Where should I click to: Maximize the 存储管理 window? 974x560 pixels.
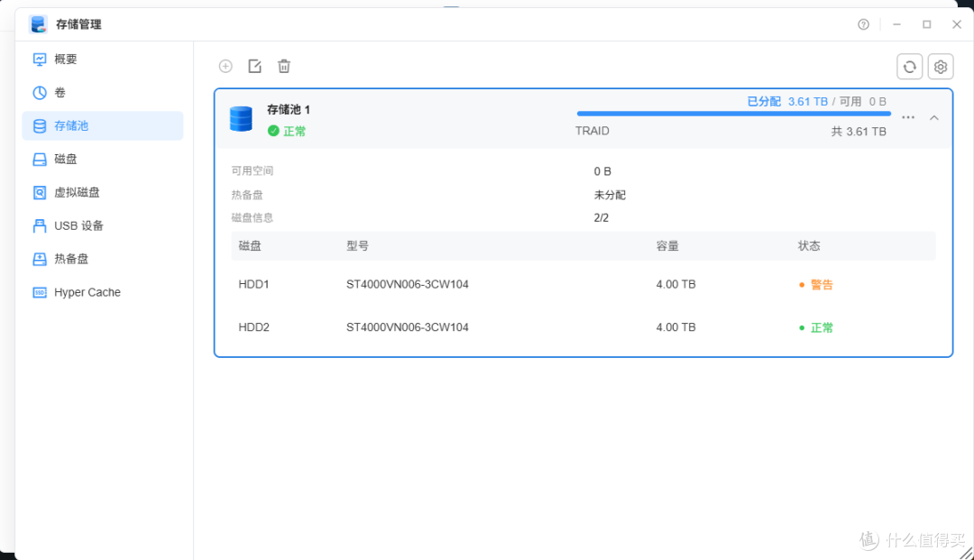[927, 24]
